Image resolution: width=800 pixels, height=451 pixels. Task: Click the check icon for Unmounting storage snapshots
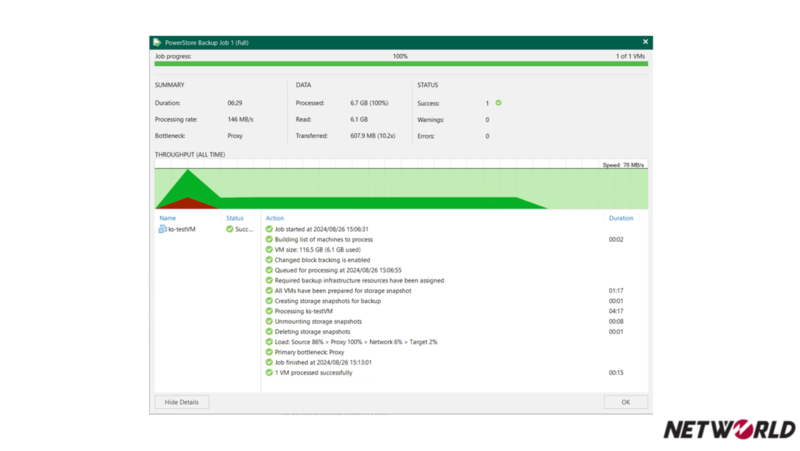(x=269, y=321)
